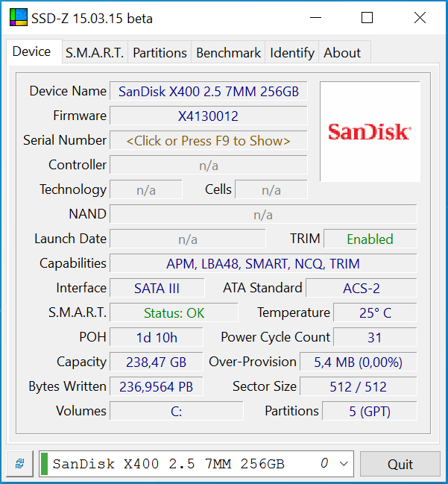Click the Cells n/a field

point(271,190)
